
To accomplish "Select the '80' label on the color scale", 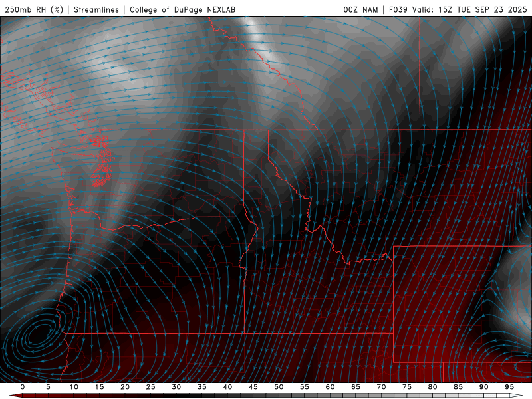I will click(x=433, y=387).
